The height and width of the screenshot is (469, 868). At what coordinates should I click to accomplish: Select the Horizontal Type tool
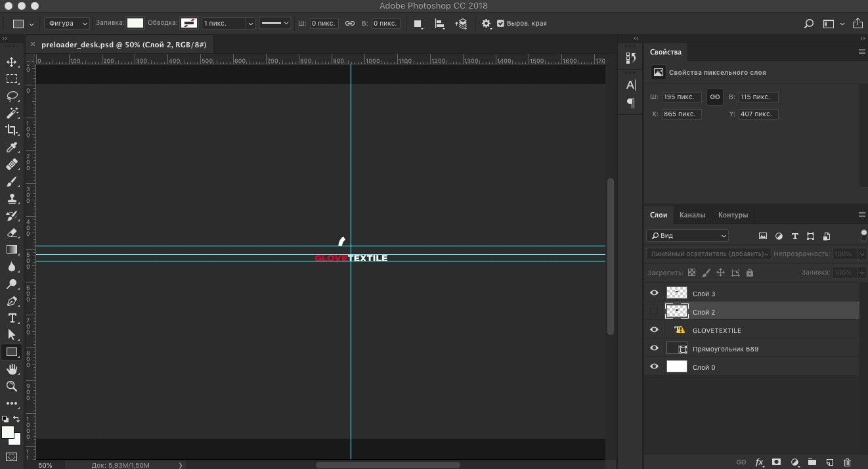click(x=12, y=318)
